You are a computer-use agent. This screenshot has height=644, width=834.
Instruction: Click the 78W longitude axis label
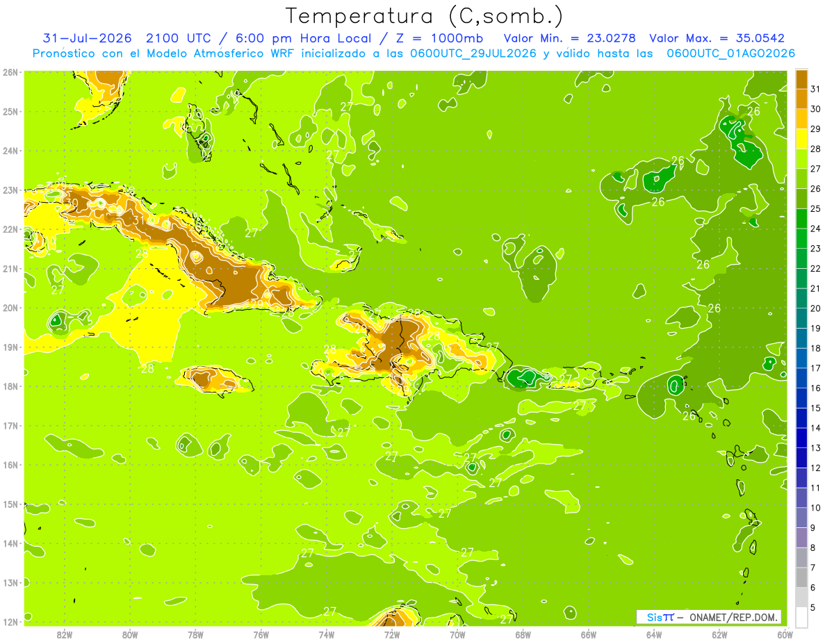[195, 634]
